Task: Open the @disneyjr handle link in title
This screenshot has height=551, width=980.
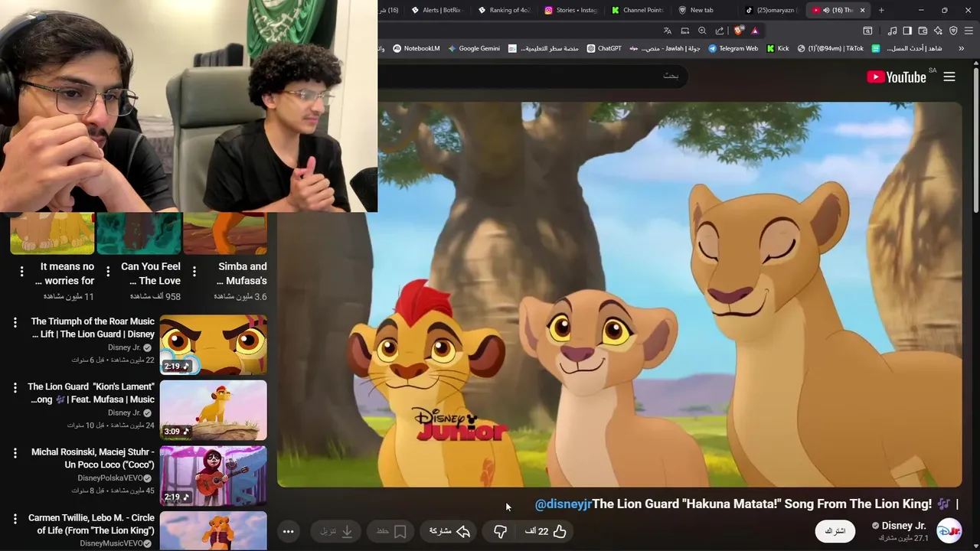Action: coord(563,504)
